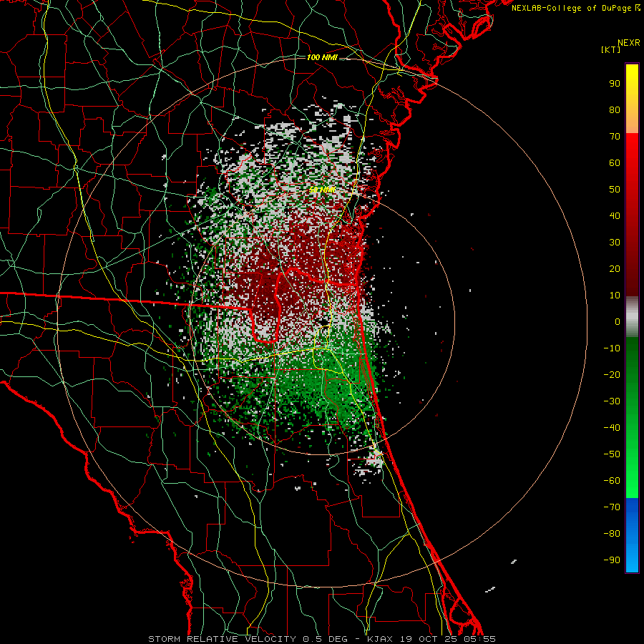Viewport: 644px width, 644px height.
Task: Click the positive 50 scale value
Action: (x=615, y=190)
